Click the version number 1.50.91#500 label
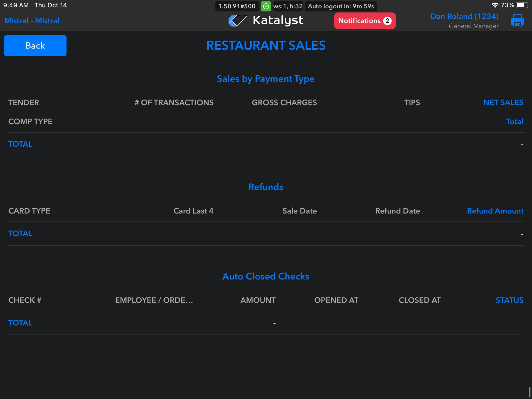 [237, 6]
